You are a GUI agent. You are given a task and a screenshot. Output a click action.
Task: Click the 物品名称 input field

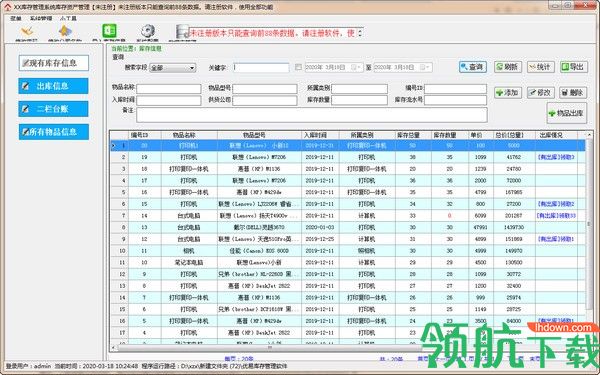(168, 89)
